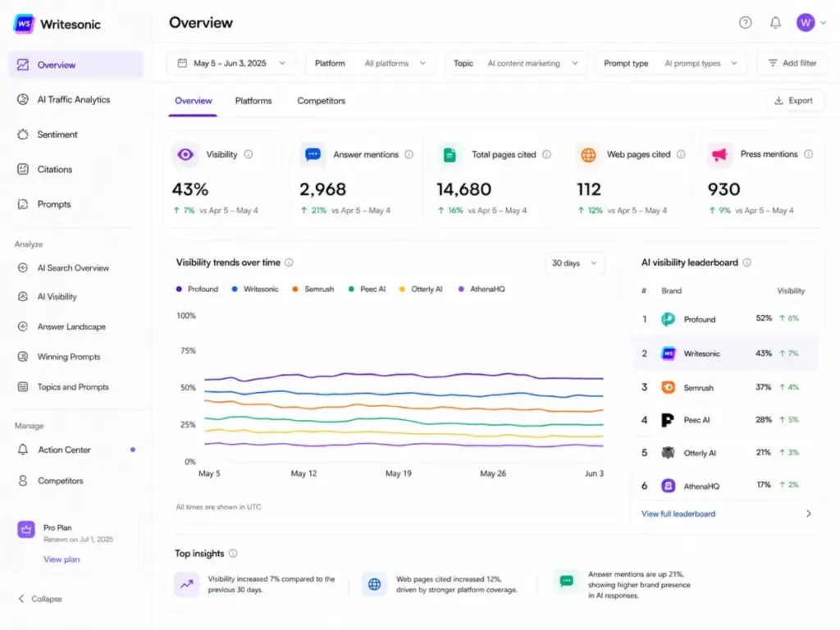840x630 pixels.
Task: Expand the View full leaderboard arrow
Action: [x=808, y=514]
